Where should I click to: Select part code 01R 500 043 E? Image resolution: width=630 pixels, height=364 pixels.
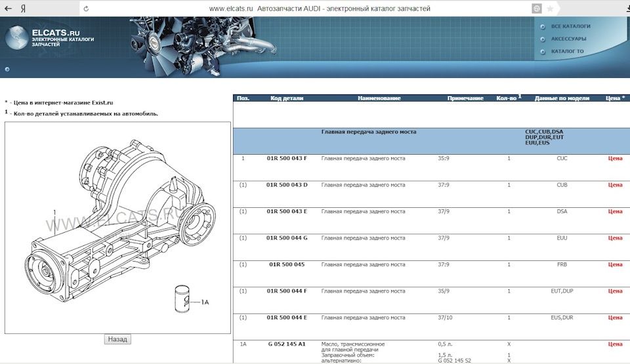287,211
